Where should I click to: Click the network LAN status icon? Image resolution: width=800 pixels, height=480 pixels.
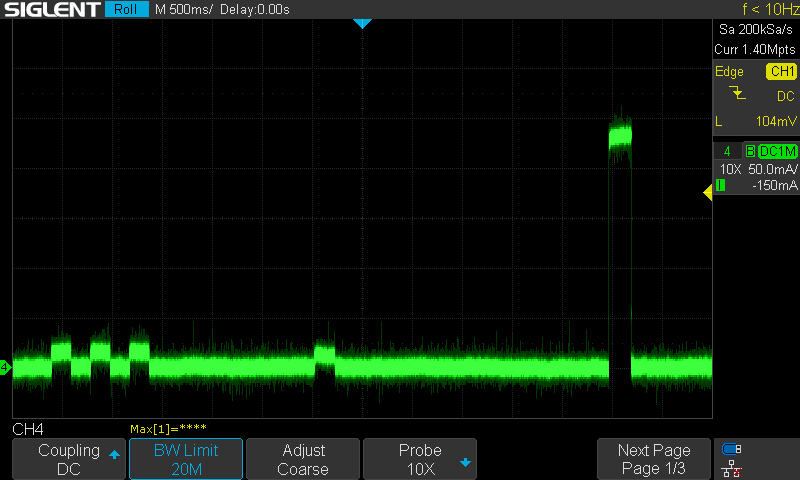click(732, 467)
